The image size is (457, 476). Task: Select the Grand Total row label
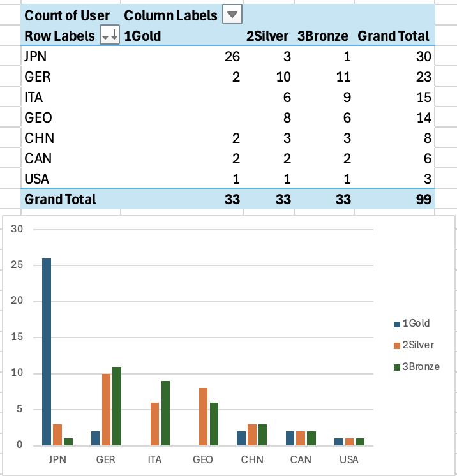click(60, 199)
